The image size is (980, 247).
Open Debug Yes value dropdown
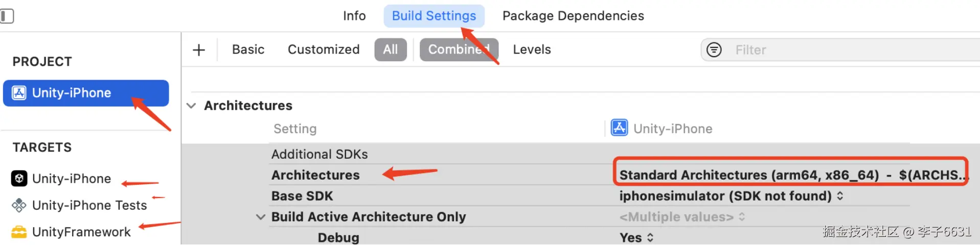(650, 238)
